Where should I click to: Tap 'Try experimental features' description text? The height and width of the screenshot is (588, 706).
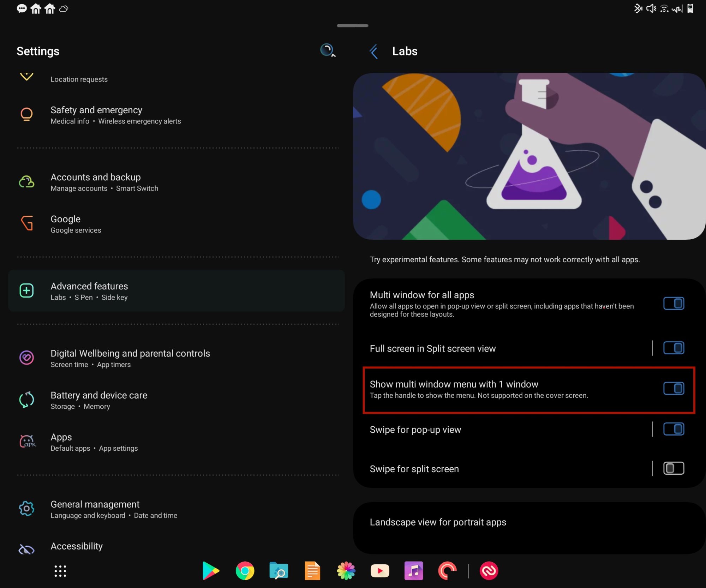click(505, 260)
